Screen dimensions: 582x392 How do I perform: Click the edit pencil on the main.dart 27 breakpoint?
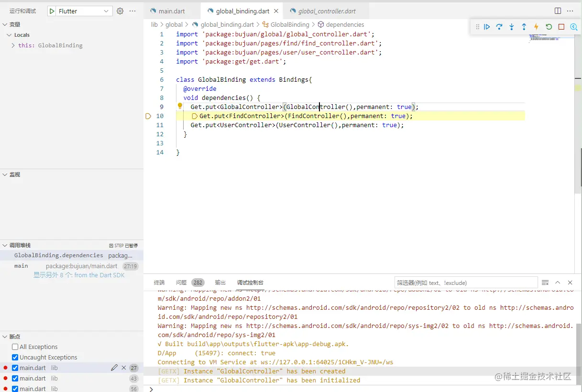(114, 368)
